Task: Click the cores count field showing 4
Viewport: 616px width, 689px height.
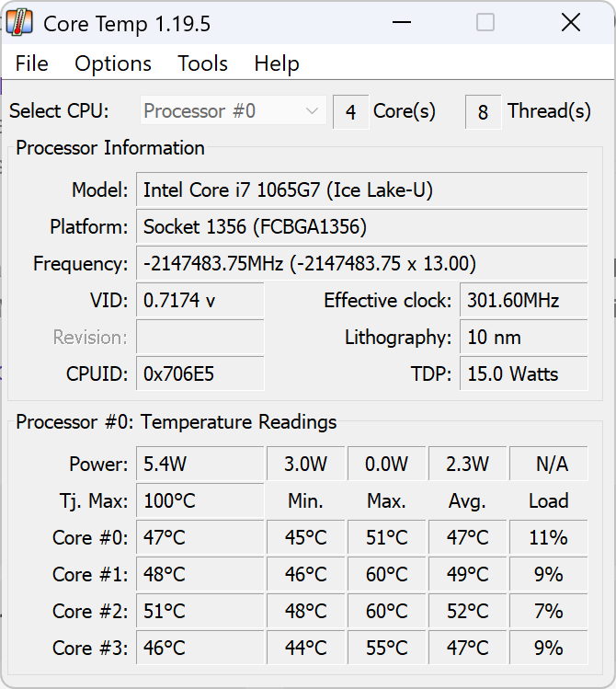Action: point(351,112)
